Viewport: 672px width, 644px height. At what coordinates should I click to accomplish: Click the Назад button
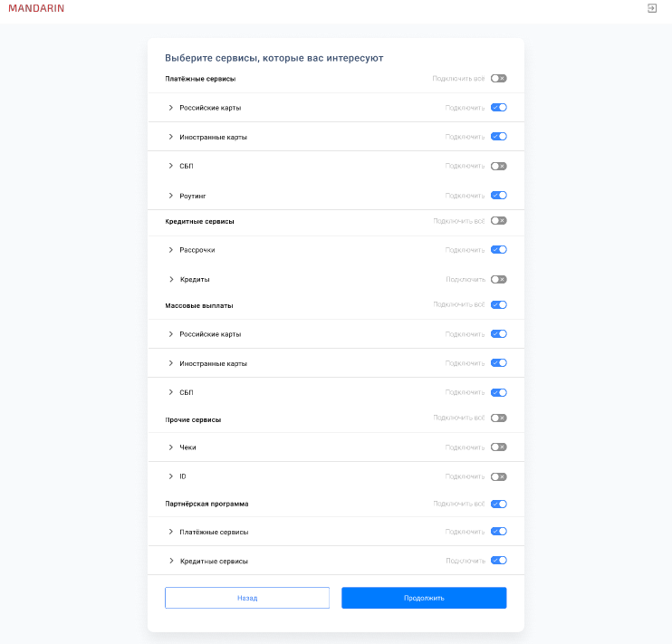click(x=247, y=598)
